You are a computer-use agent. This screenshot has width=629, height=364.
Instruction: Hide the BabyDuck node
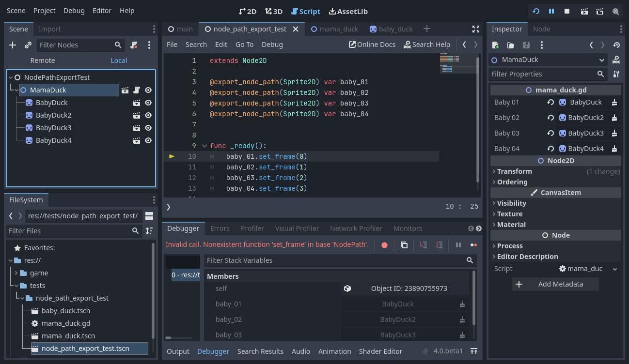(x=148, y=103)
